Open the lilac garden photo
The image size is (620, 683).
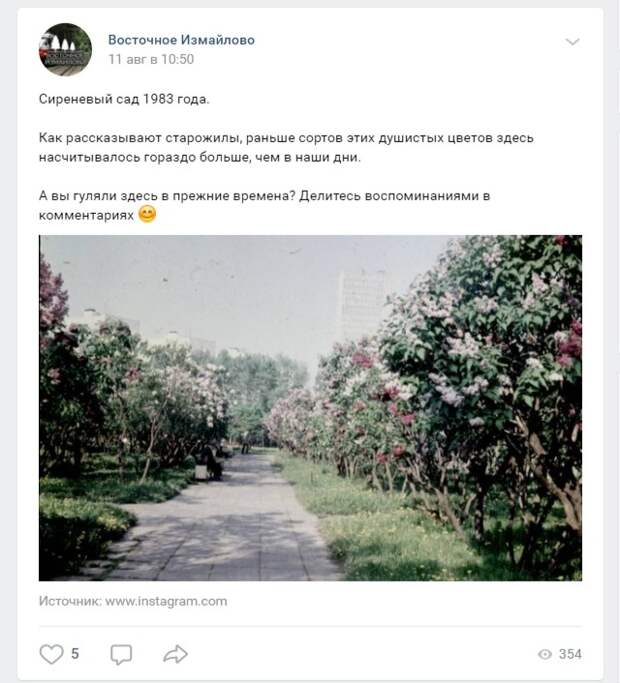tap(310, 408)
